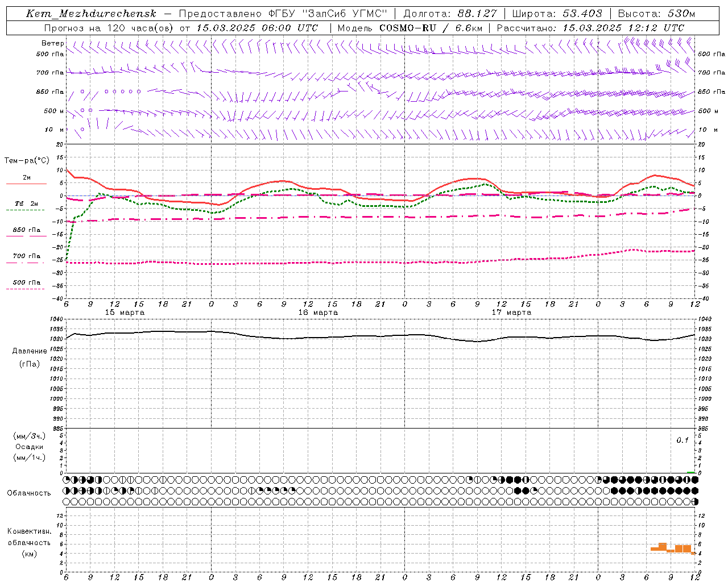Click the elevation text Высота: 530м
The image size is (728, 582).
[656, 14]
